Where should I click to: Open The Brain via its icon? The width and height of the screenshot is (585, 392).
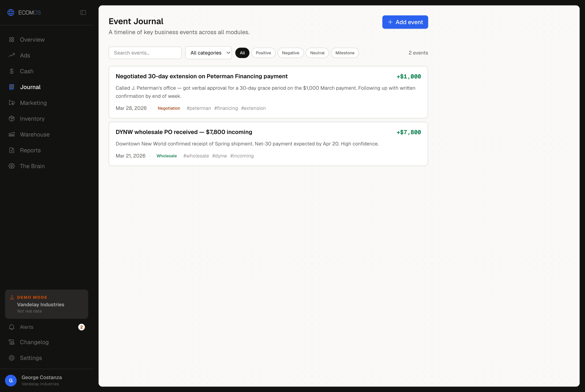[12, 166]
